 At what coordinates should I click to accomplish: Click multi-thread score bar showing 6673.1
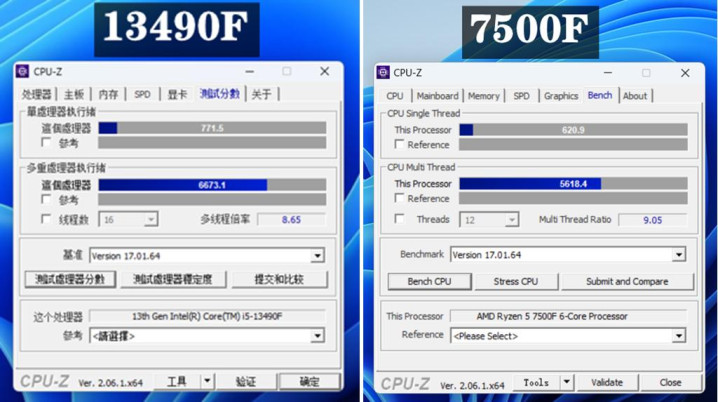(212, 185)
